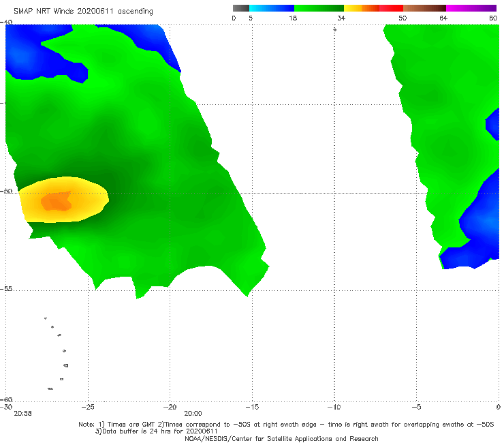Click the magenta-purple 64-80 colorbar segment
This screenshot has height=443, width=504.
471,8
